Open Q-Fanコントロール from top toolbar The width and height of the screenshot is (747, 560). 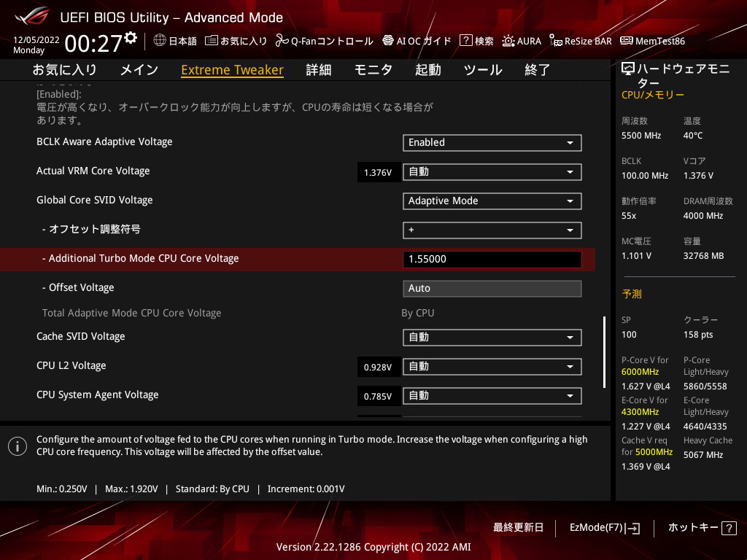pos(332,41)
